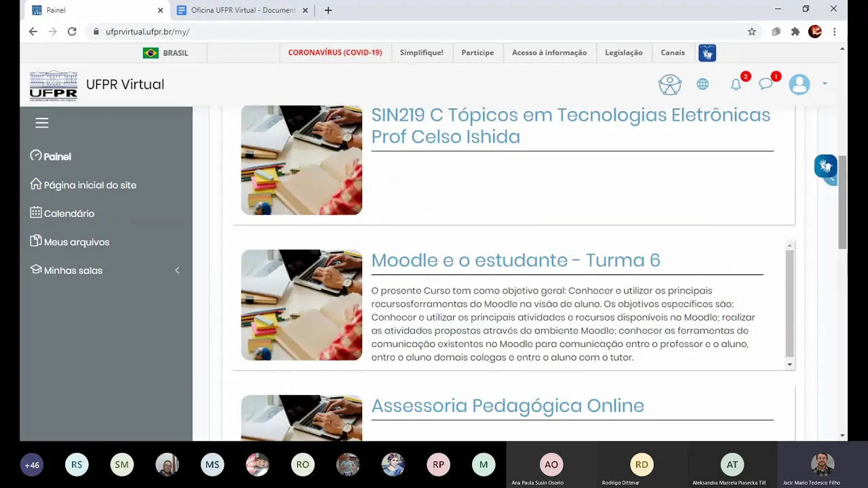
Task: Click participant SM avatar
Action: [122, 465]
